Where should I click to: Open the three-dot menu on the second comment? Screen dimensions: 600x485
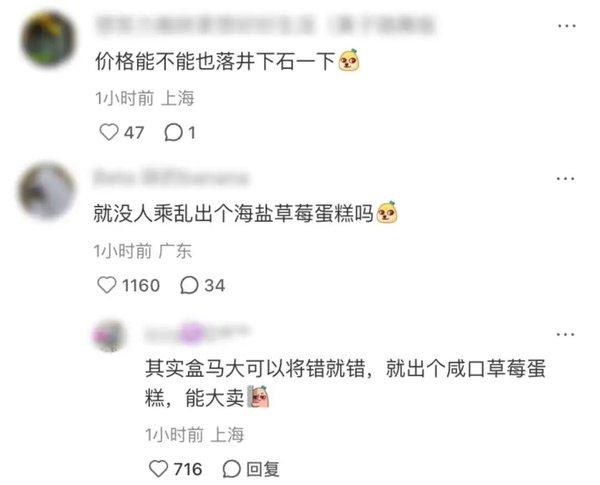566,178
